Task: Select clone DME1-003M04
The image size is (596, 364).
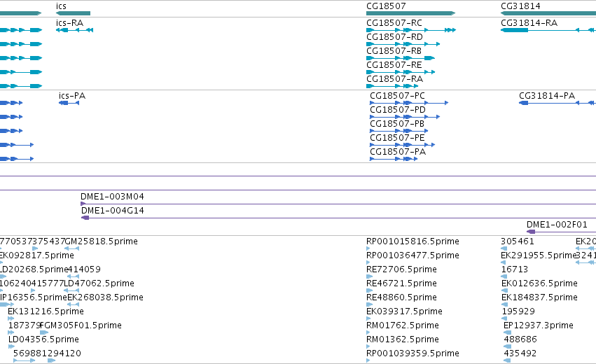Action: (x=112, y=197)
